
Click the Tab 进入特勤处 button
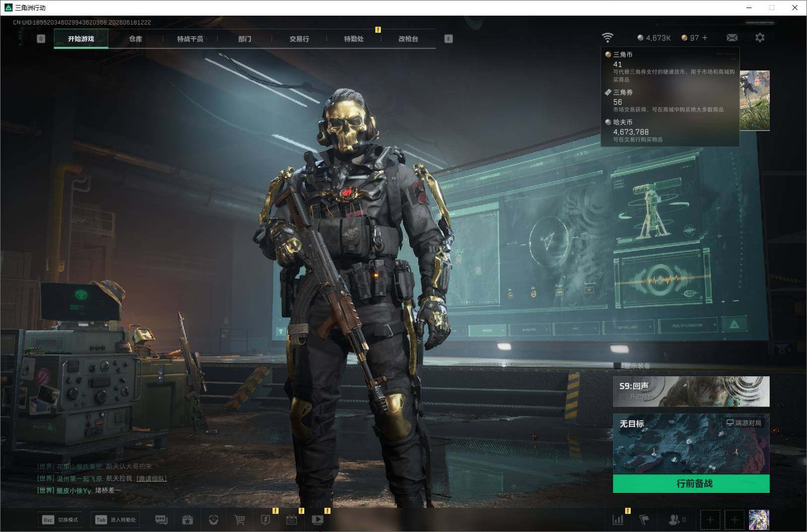pos(115,519)
